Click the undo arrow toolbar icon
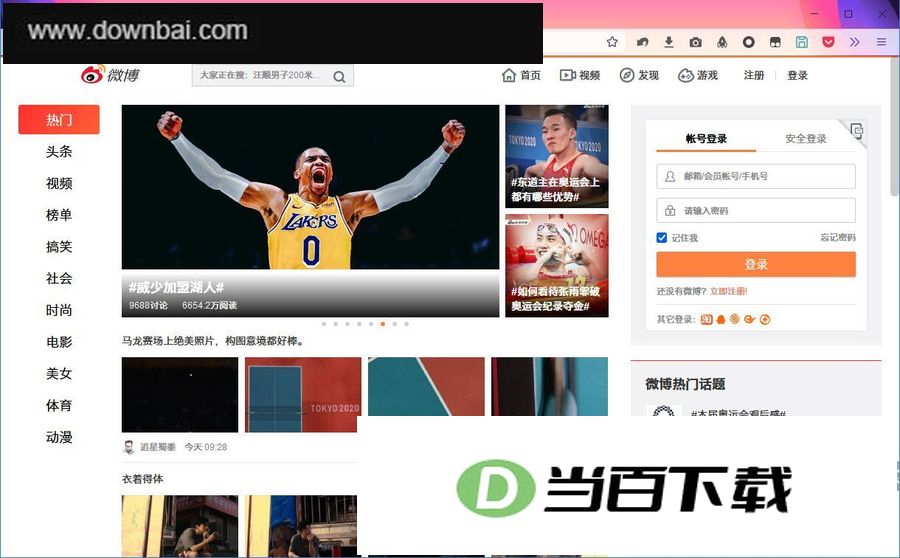900x558 pixels. (642, 42)
